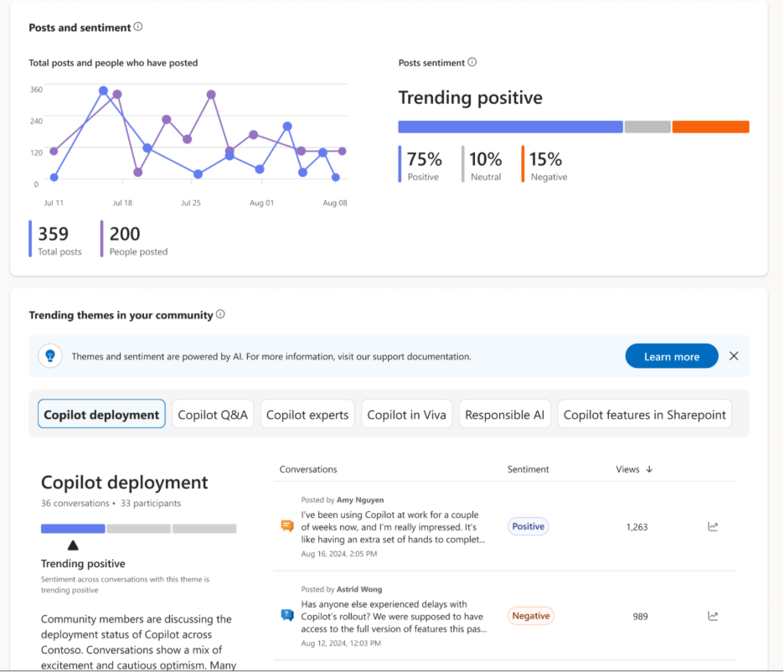Open info icon beside Trending themes heading
784x672 pixels.
220,314
